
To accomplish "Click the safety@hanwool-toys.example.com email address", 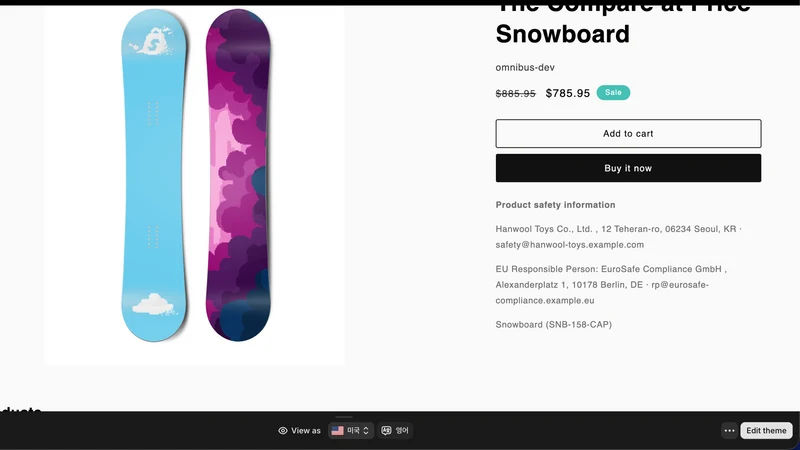I will pos(569,245).
